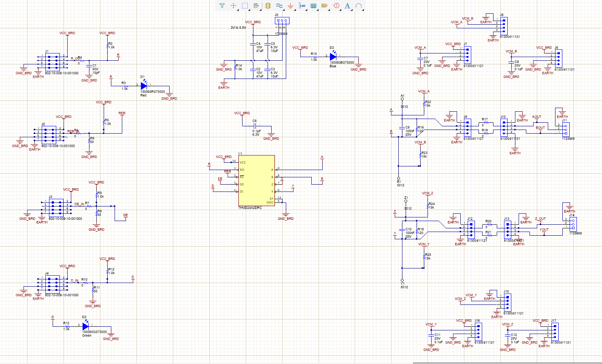The image size is (602, 364).
Task: Select the arc drawing tool
Action: [358, 6]
